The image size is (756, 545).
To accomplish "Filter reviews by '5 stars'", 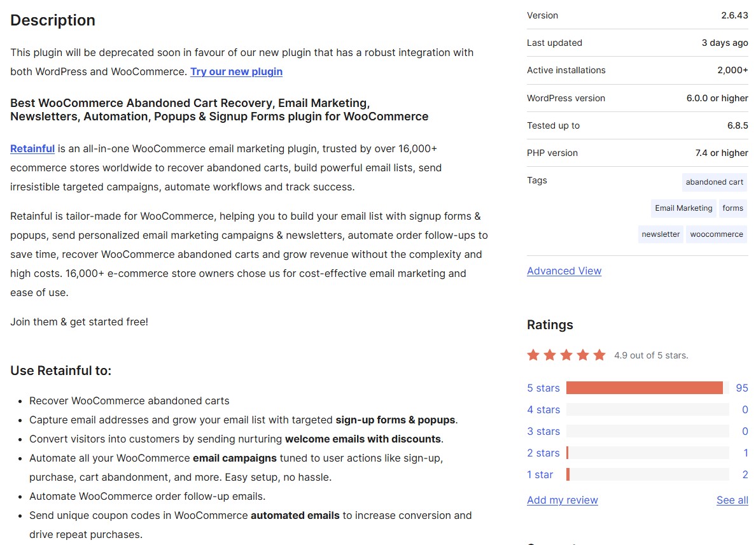I will click(543, 388).
